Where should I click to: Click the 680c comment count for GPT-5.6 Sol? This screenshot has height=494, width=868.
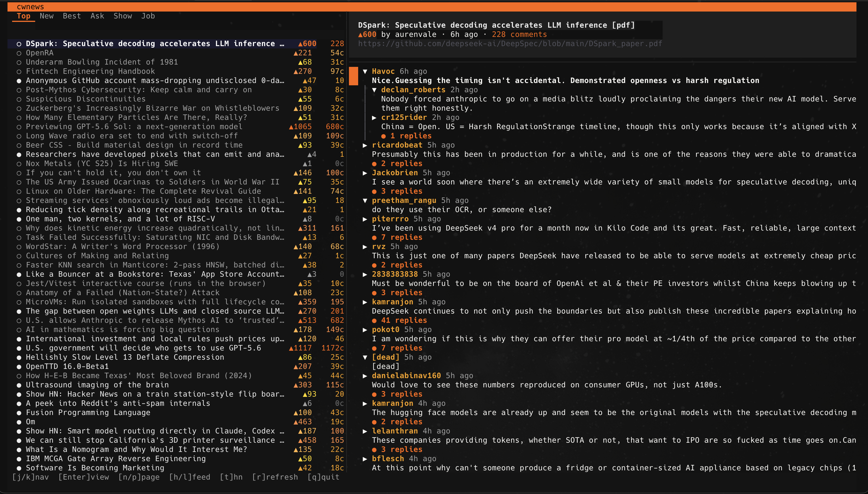(335, 127)
